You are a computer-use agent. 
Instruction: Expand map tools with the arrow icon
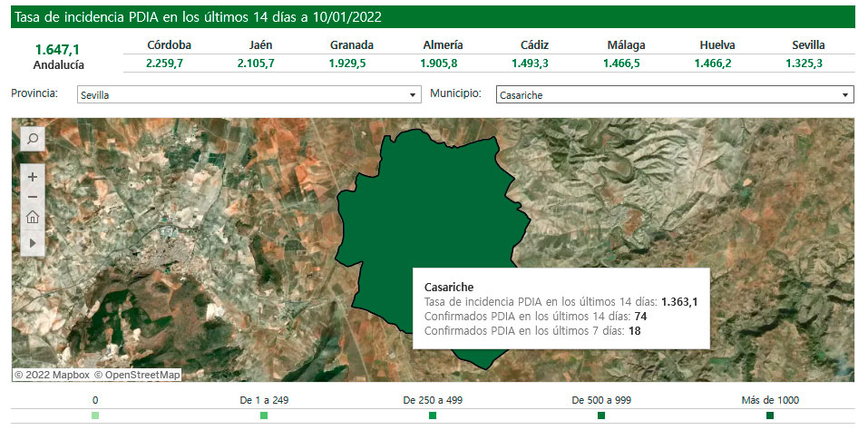pyautogui.click(x=33, y=242)
